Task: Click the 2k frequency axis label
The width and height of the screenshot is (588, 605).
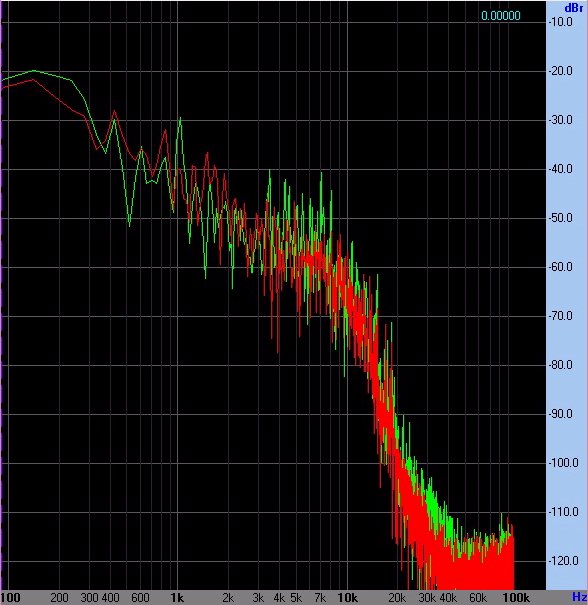Action: pyautogui.click(x=228, y=598)
